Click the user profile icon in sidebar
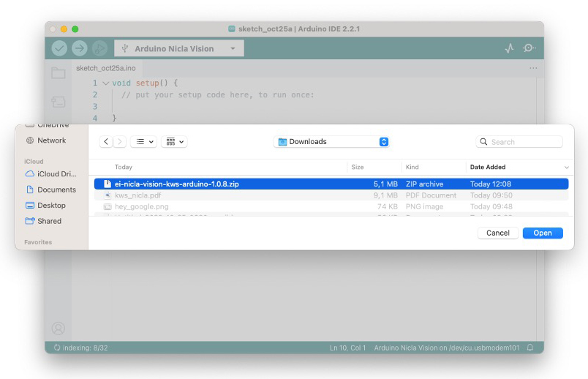The width and height of the screenshot is (588, 379). click(x=59, y=329)
